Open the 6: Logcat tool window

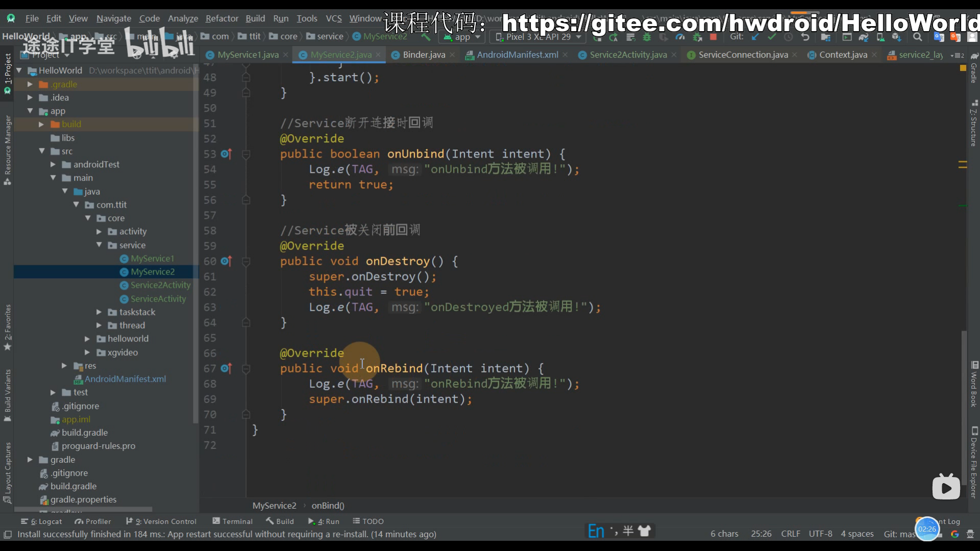coord(41,521)
